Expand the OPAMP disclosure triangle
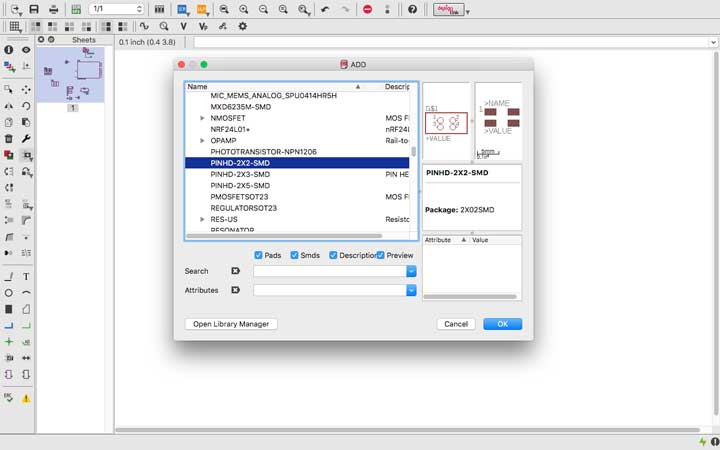 pyautogui.click(x=202, y=141)
